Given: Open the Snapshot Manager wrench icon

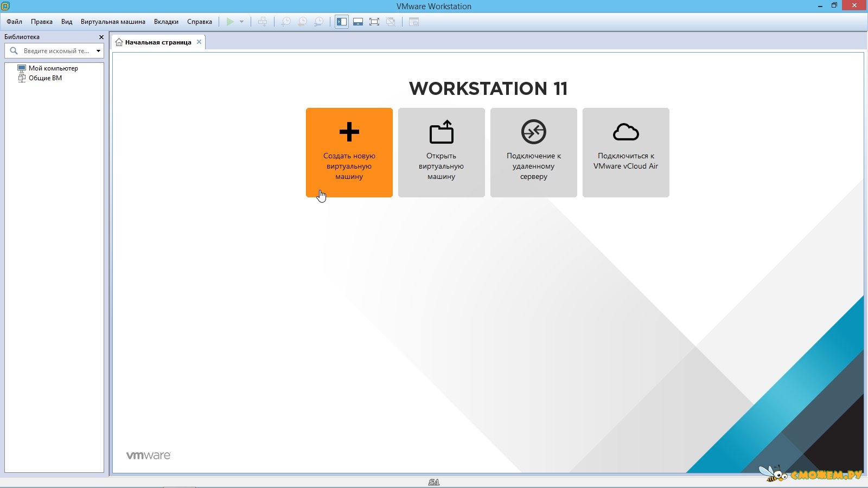Looking at the screenshot, I should (319, 22).
